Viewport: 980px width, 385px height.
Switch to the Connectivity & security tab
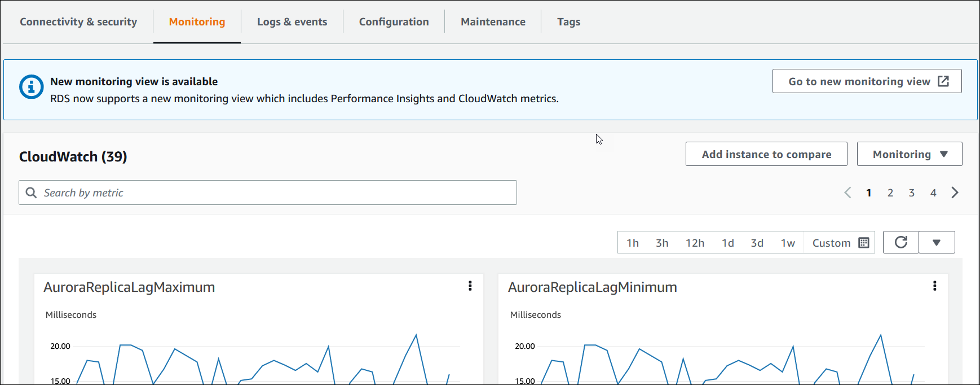(78, 22)
